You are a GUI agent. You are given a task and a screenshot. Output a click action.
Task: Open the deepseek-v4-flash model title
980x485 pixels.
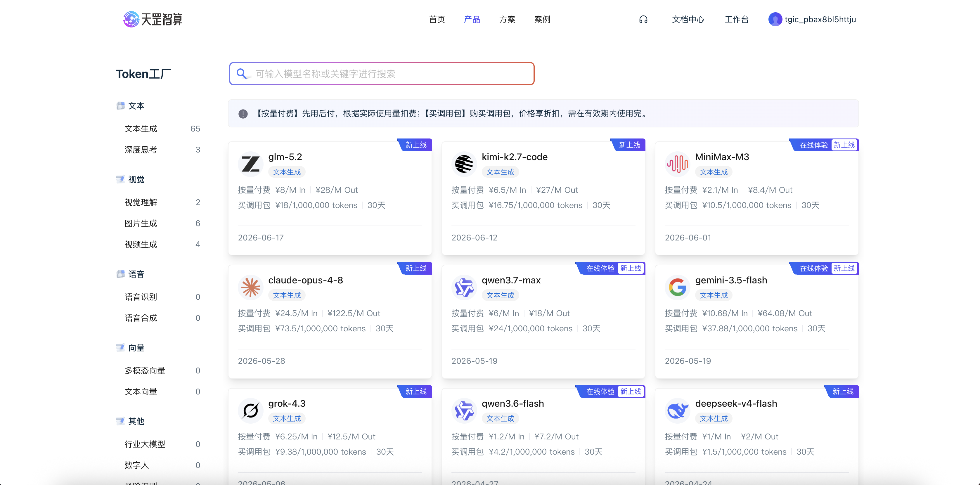click(736, 403)
